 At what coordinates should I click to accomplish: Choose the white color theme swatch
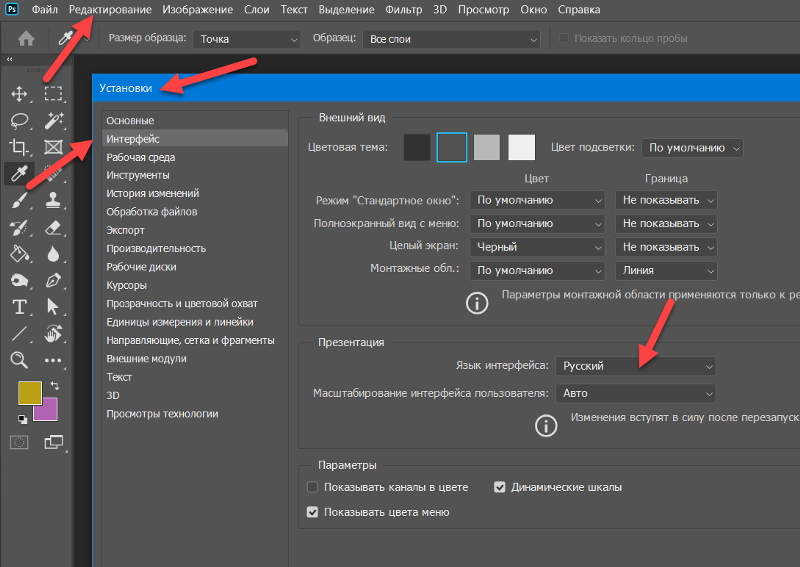[x=521, y=147]
